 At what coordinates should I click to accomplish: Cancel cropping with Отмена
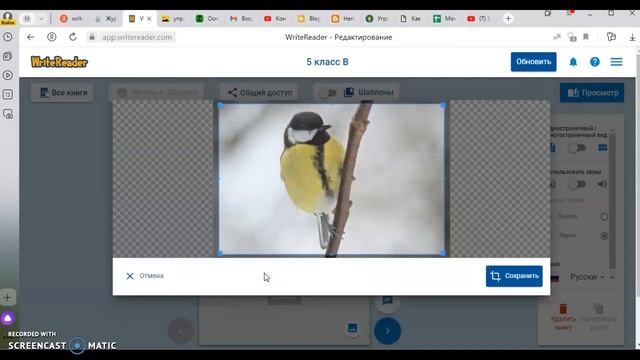pos(145,276)
